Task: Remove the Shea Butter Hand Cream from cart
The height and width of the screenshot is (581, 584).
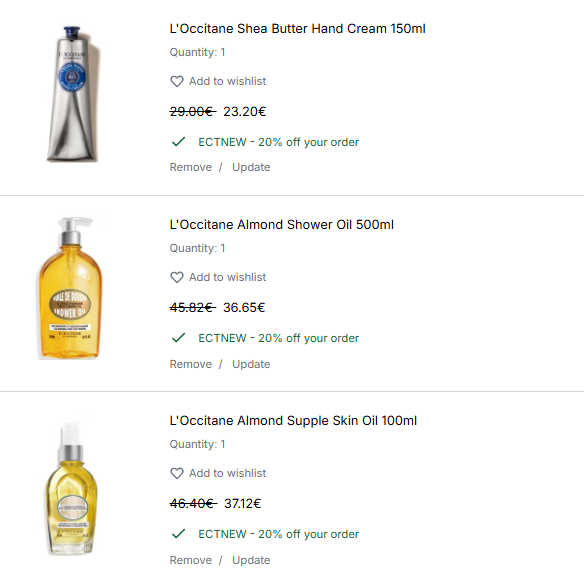Action: pyautogui.click(x=191, y=167)
